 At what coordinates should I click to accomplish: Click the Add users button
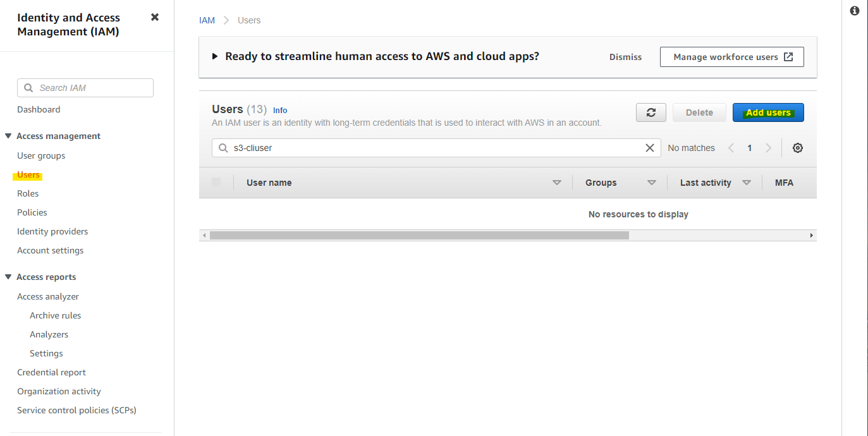pyautogui.click(x=767, y=112)
